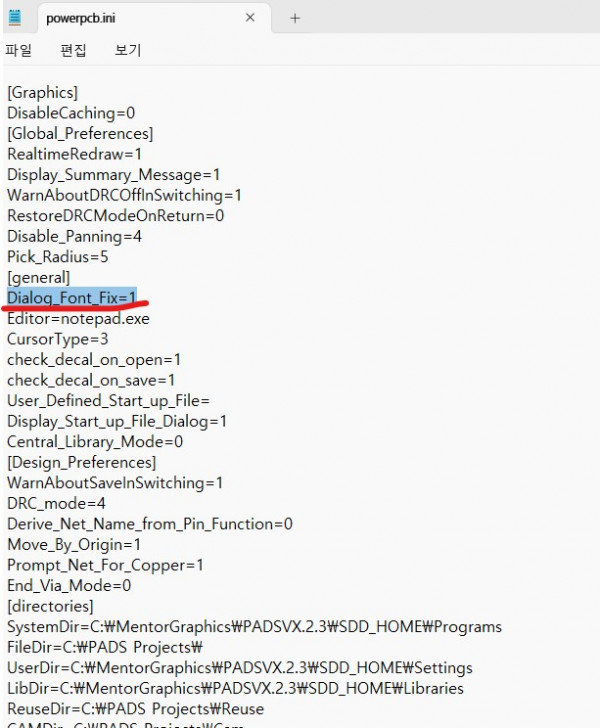Place cursor on the CursorType=3 line

pos(57,339)
